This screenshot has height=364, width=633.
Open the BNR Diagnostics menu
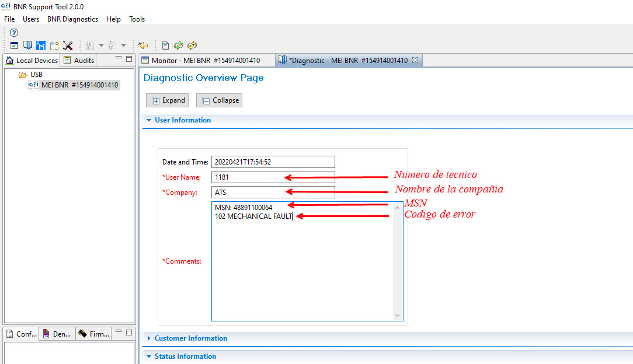(72, 19)
